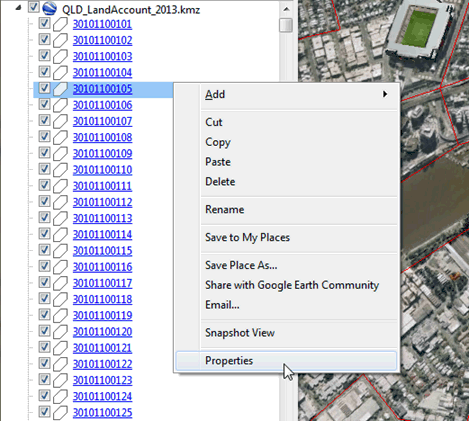
Task: Select Paste in the context menu
Action: (287, 162)
